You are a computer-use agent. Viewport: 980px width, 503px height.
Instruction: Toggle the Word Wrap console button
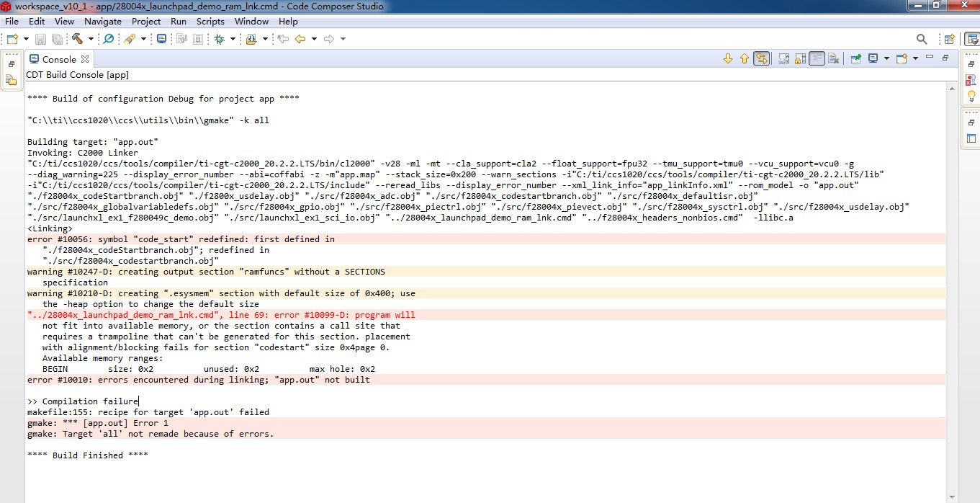pyautogui.click(x=817, y=59)
